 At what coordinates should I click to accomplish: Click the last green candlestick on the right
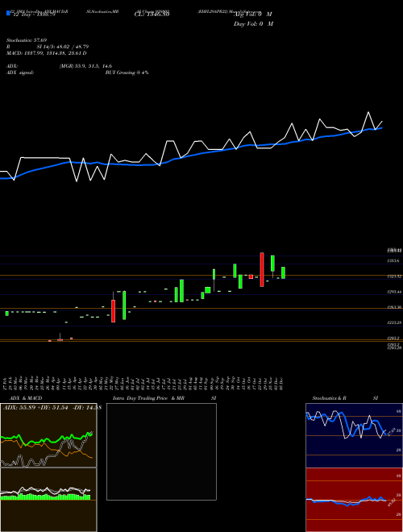[283, 272]
